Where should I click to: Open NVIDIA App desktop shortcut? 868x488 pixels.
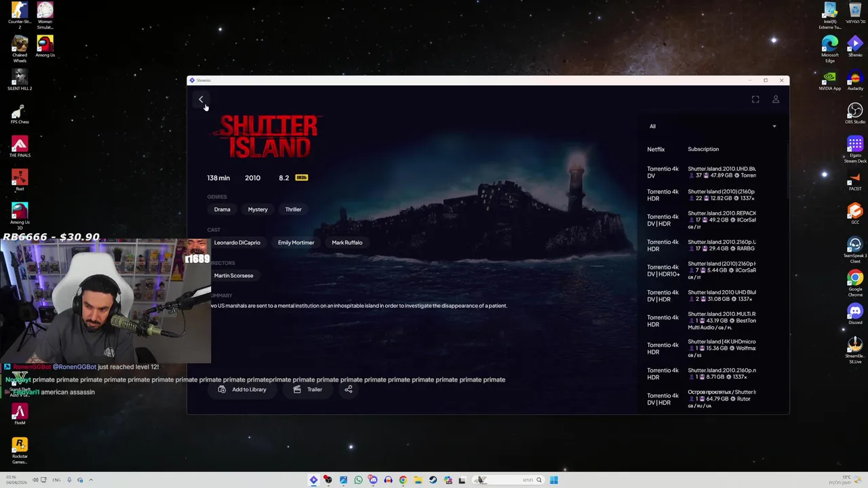click(830, 81)
